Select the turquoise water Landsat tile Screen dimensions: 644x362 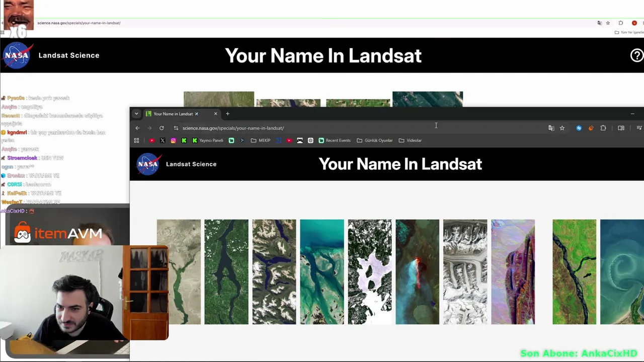(322, 272)
